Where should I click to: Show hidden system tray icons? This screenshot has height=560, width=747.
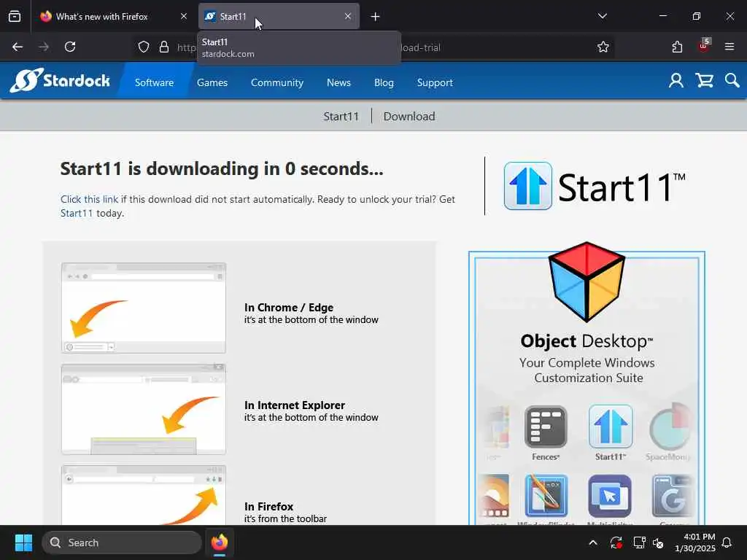[x=593, y=542]
